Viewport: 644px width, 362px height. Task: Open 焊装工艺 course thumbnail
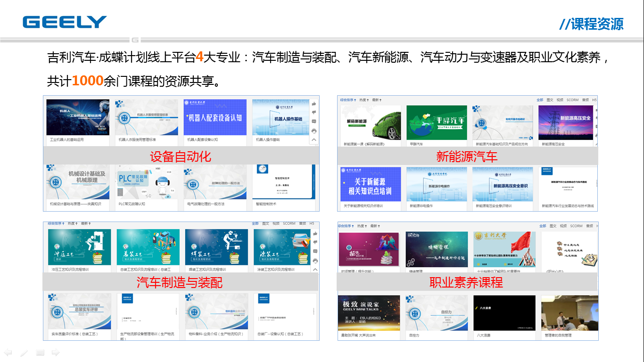[x=216, y=247]
